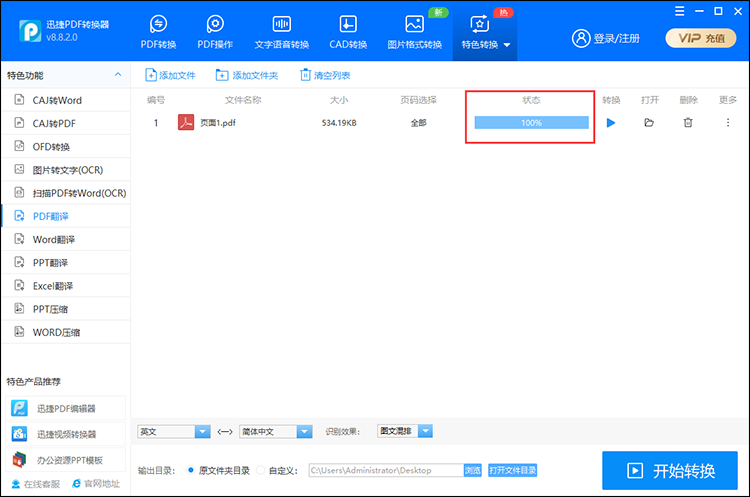The height and width of the screenshot is (497, 750).
Task: Select Word翻译 in sidebar
Action: click(x=66, y=239)
